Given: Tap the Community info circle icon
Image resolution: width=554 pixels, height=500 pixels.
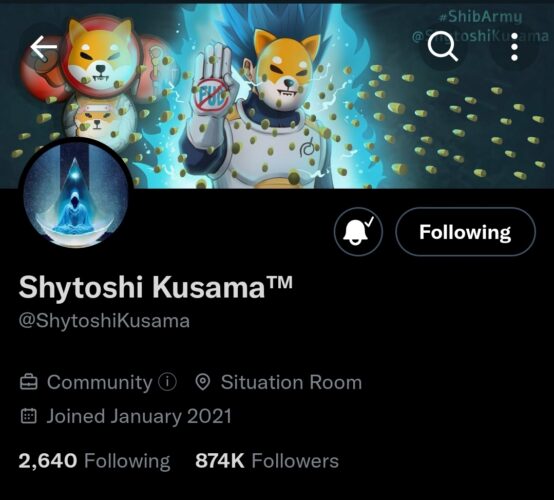Looking at the screenshot, I should click(167, 382).
